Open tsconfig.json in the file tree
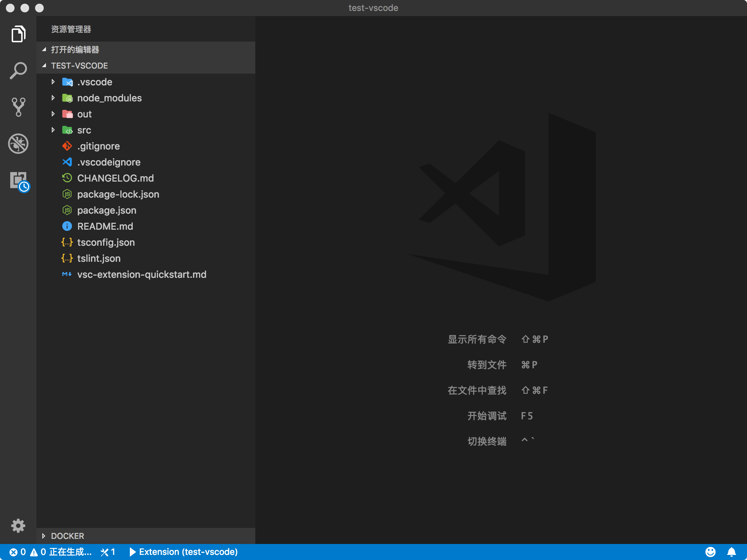Image resolution: width=747 pixels, height=560 pixels. [x=106, y=242]
